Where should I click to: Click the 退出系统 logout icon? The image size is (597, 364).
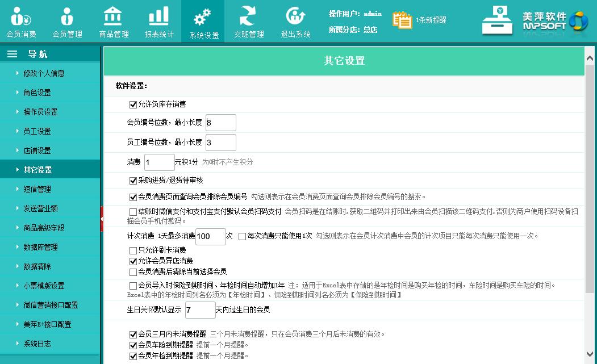click(295, 16)
